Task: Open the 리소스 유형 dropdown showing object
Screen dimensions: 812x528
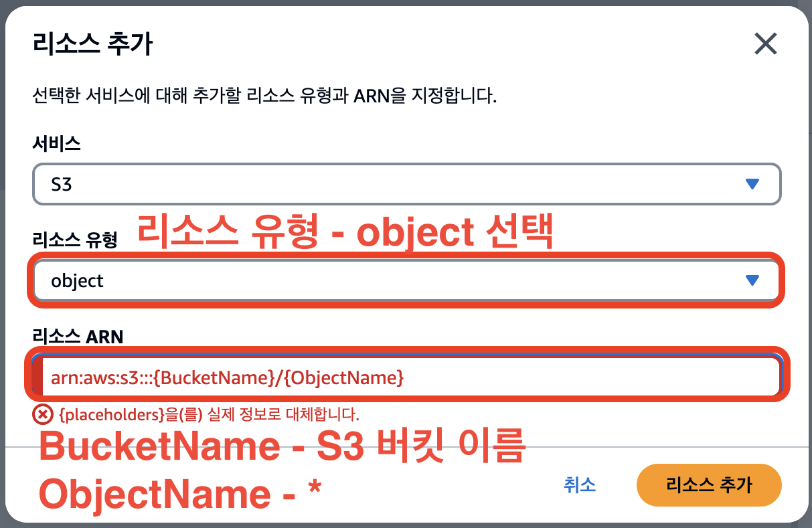Action: click(x=406, y=280)
